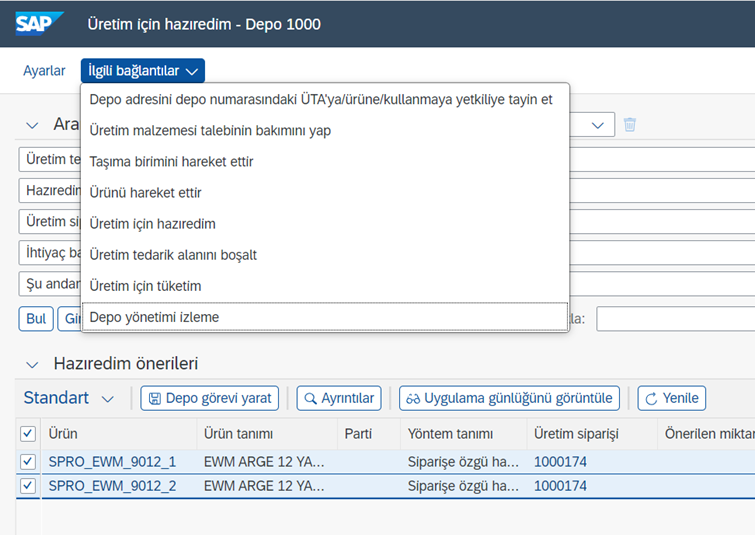Click order 1000174 in SPRO_EWM_9012_2 row
This screenshot has width=755, height=535.
click(560, 485)
